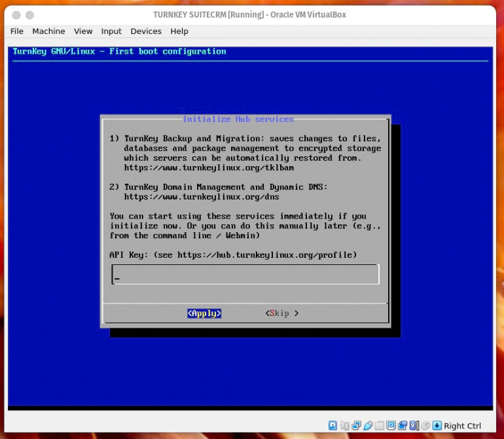The image size is (504, 439).
Task: Click the turnkeylinux.org/dns URL text
Action: (x=202, y=197)
